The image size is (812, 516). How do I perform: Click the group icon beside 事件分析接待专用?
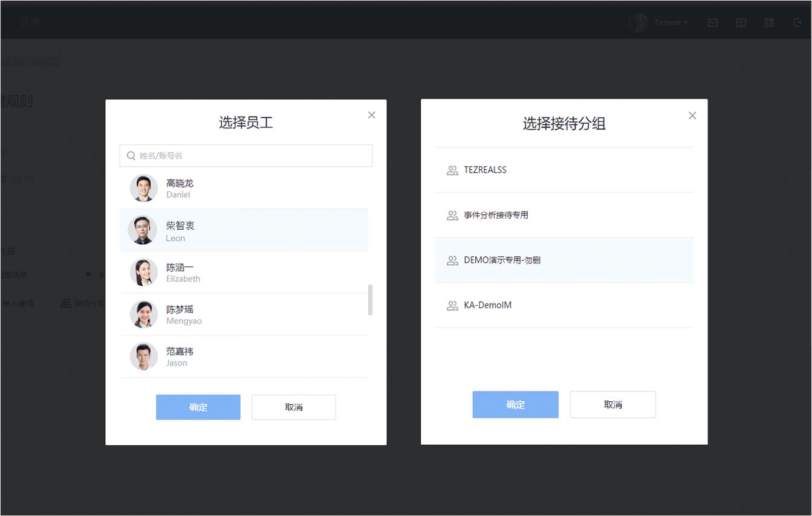tap(452, 215)
